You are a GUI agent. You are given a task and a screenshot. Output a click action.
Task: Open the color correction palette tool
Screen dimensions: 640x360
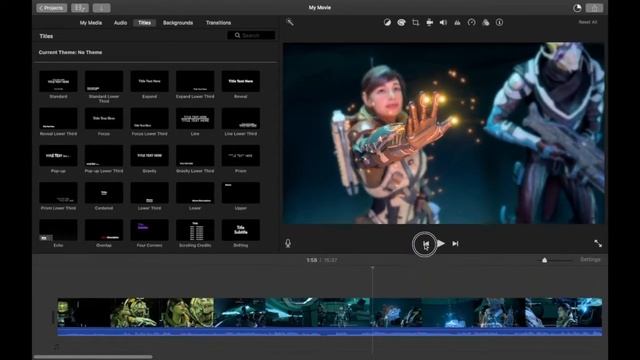point(401,22)
